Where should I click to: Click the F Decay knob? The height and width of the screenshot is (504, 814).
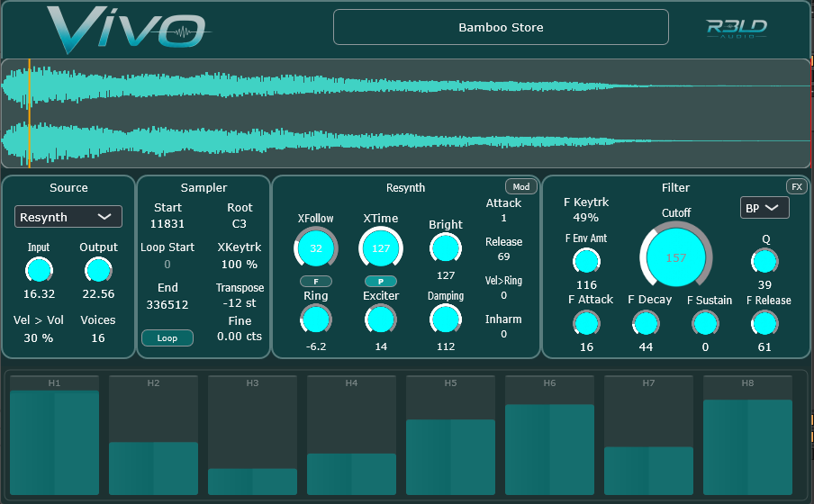(x=646, y=324)
